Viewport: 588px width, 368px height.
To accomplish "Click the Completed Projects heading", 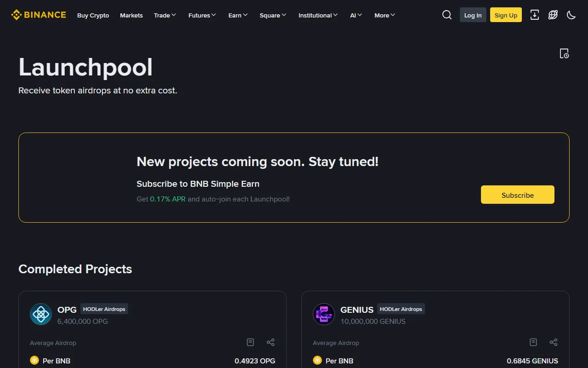I will [x=75, y=269].
